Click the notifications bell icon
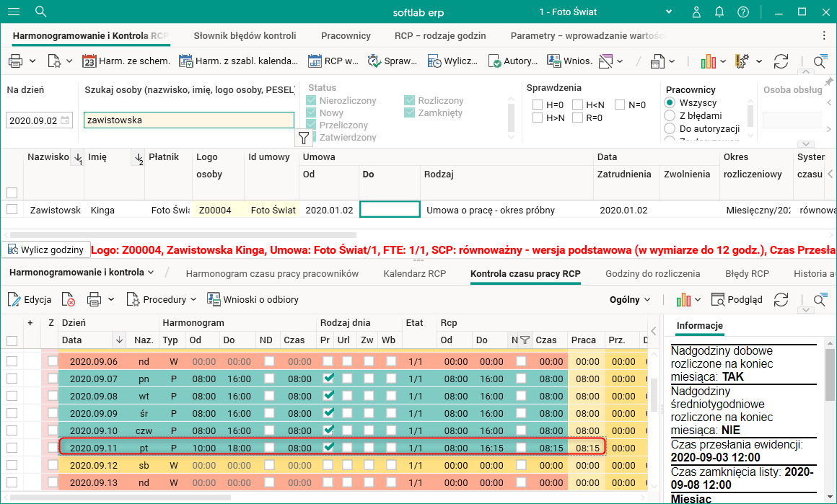The width and height of the screenshot is (837, 504). tap(719, 12)
